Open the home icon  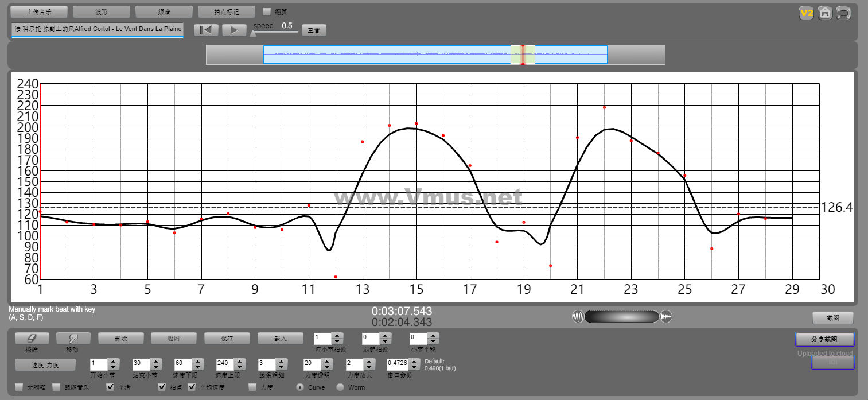tap(825, 13)
